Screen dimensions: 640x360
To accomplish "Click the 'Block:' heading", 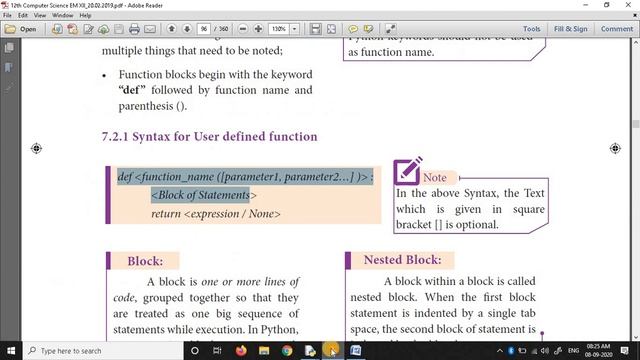I will tap(145, 261).
